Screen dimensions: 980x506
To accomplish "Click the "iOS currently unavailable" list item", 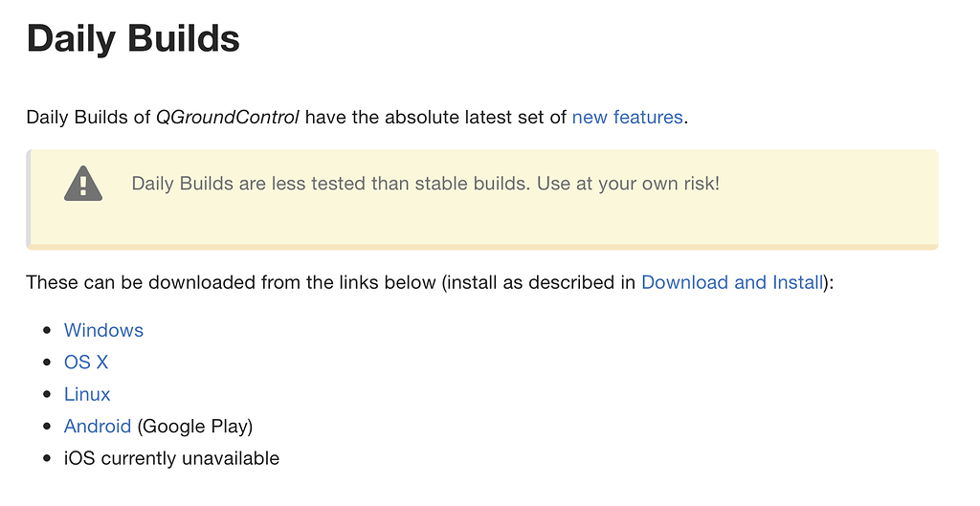I will [171, 458].
